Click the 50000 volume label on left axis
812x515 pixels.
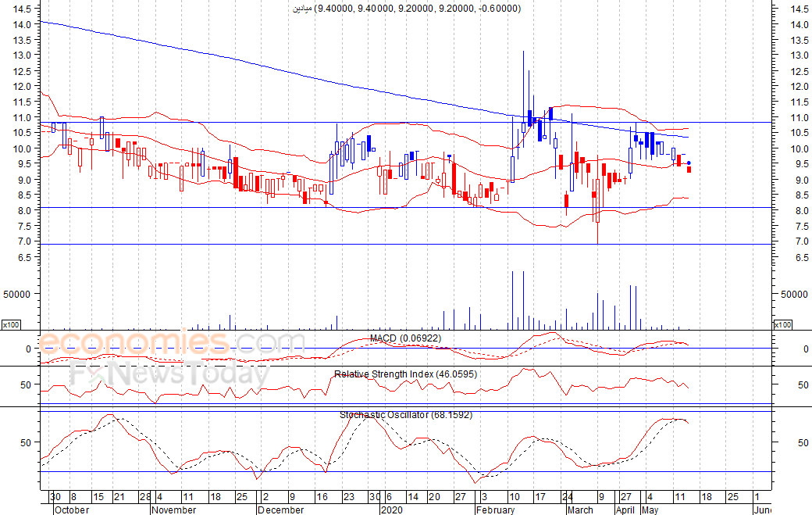point(17,295)
